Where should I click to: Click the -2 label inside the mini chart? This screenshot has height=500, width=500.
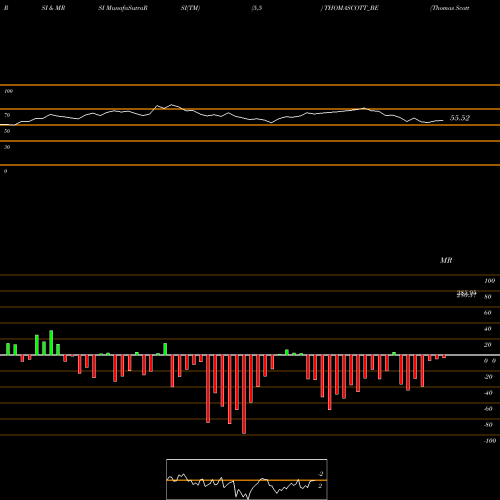[x=321, y=474]
